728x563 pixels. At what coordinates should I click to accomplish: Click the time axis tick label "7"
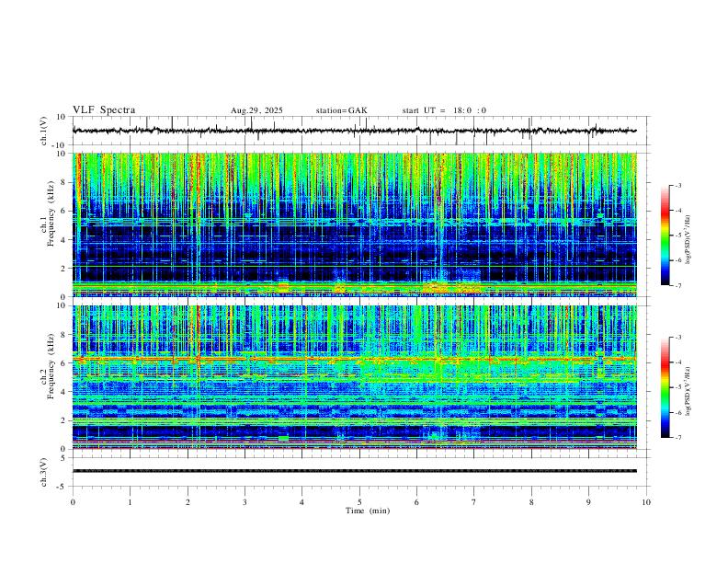click(474, 502)
